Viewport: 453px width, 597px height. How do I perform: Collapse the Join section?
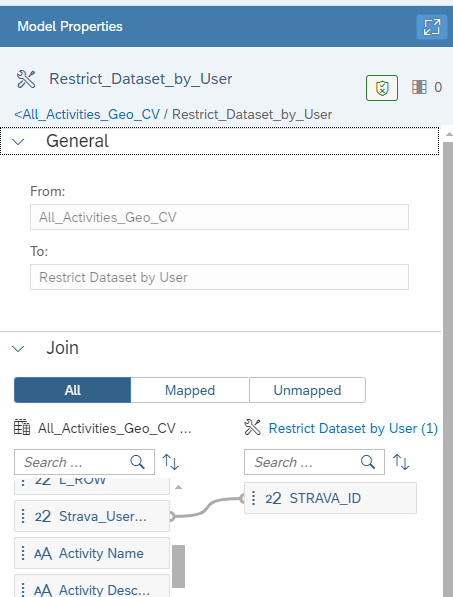(18, 348)
